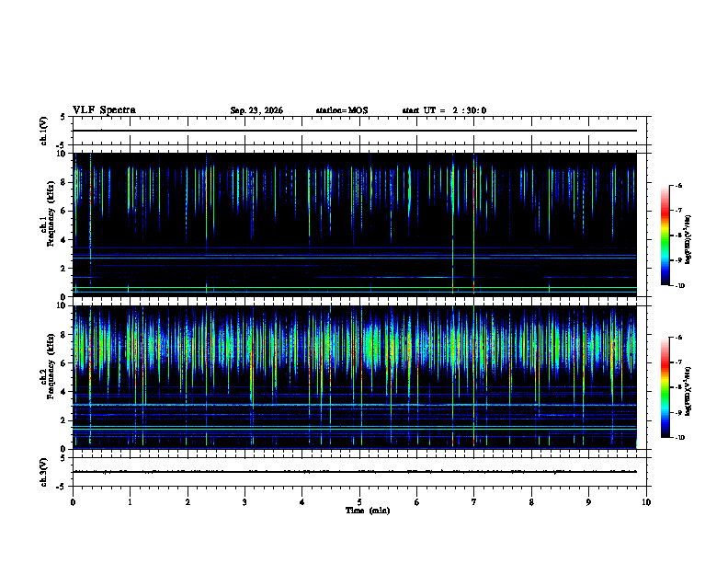
Task: Click the 3 minute tick label on time axis
Action: [245, 502]
